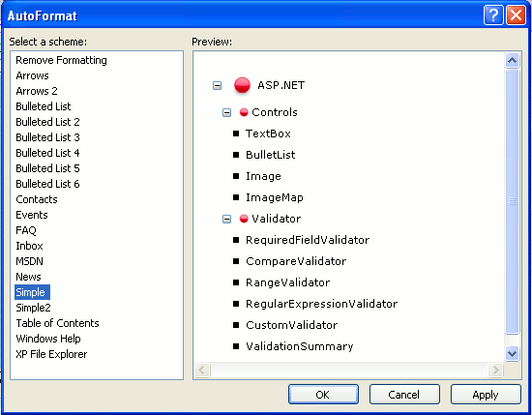The height and width of the screenshot is (415, 532).
Task: Confirm with the OK button
Action: pos(323,395)
